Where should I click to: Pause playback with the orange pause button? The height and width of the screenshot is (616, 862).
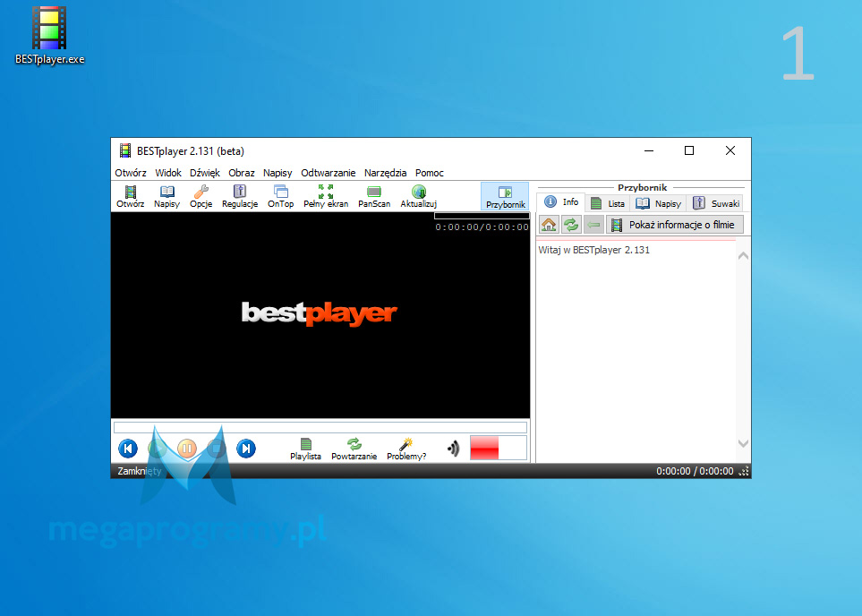click(x=187, y=449)
